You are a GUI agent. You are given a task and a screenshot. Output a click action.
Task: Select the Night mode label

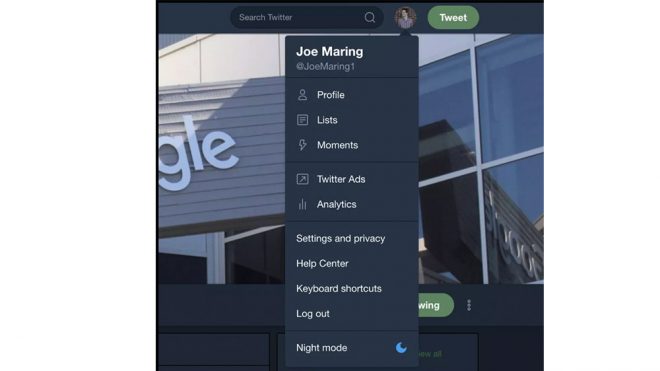[322, 348]
